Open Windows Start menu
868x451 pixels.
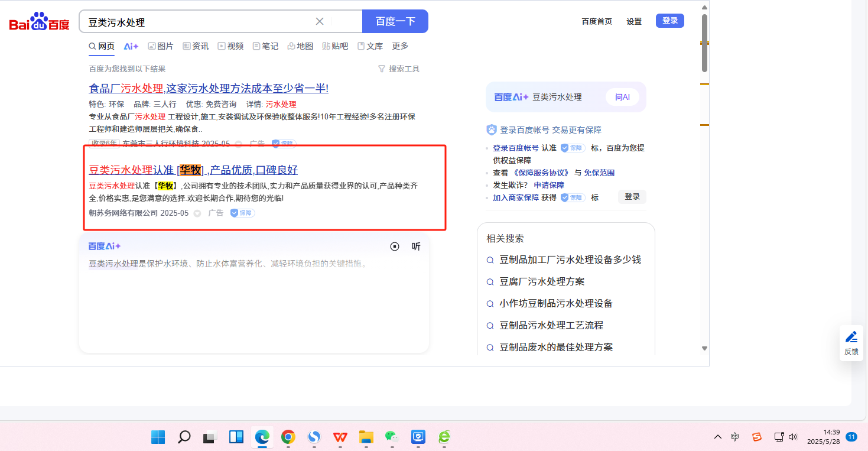pyautogui.click(x=158, y=437)
